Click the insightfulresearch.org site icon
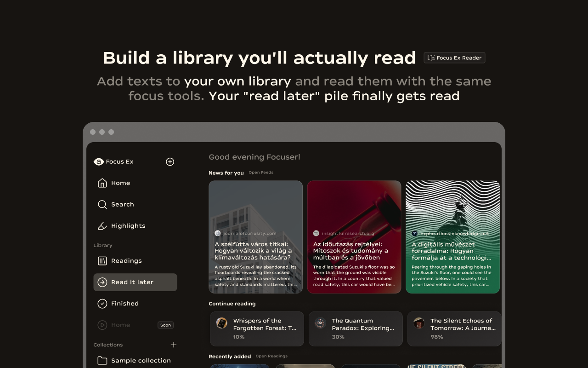This screenshot has height=368, width=588. coord(316,233)
